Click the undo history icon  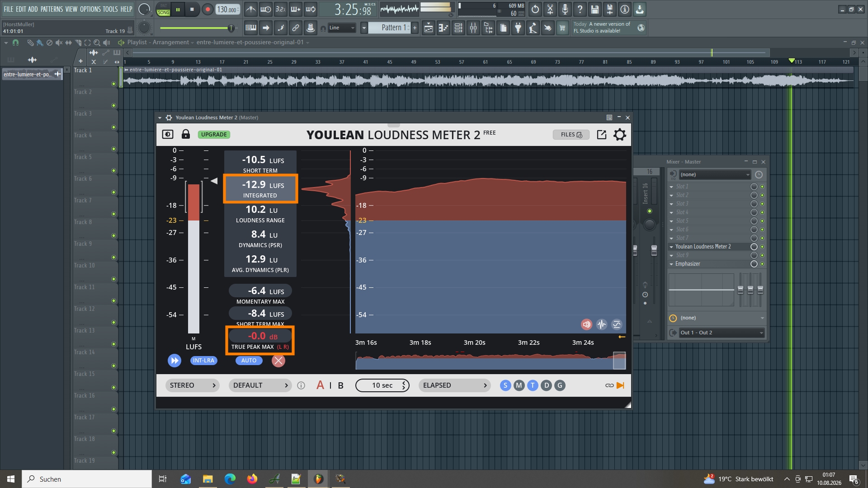point(535,9)
